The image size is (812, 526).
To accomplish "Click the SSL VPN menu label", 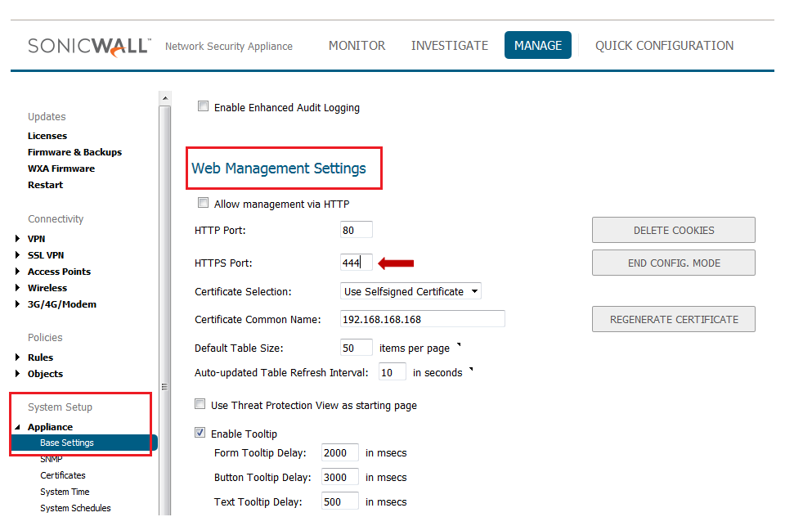I will pyautogui.click(x=46, y=255).
